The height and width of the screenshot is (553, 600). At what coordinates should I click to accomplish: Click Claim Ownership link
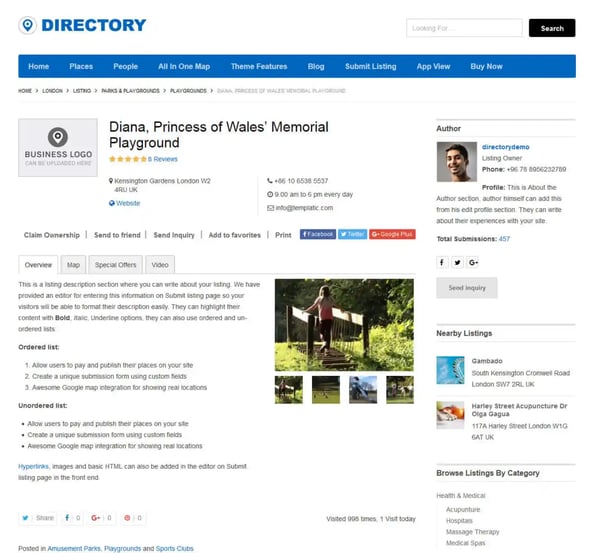52,235
